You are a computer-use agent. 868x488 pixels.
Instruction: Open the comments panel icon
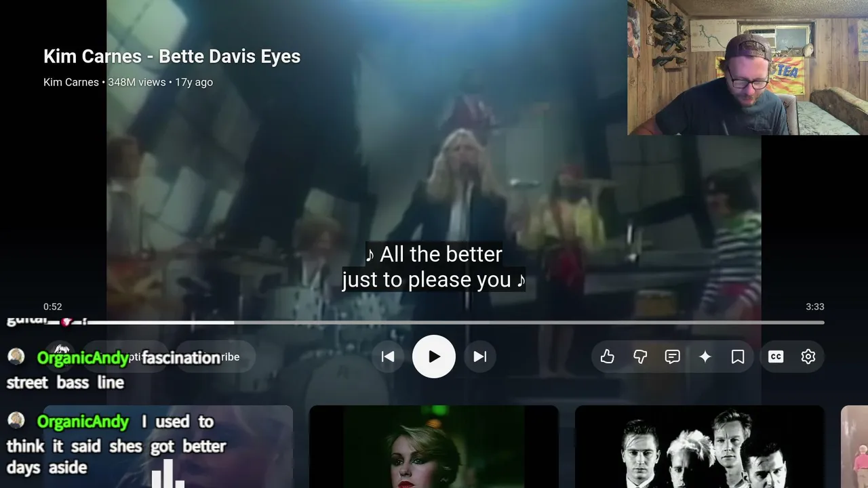pyautogui.click(x=673, y=357)
